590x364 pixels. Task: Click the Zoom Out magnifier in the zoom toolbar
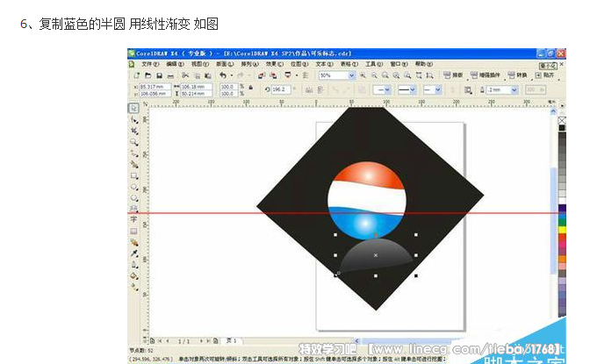pyautogui.click(x=374, y=75)
